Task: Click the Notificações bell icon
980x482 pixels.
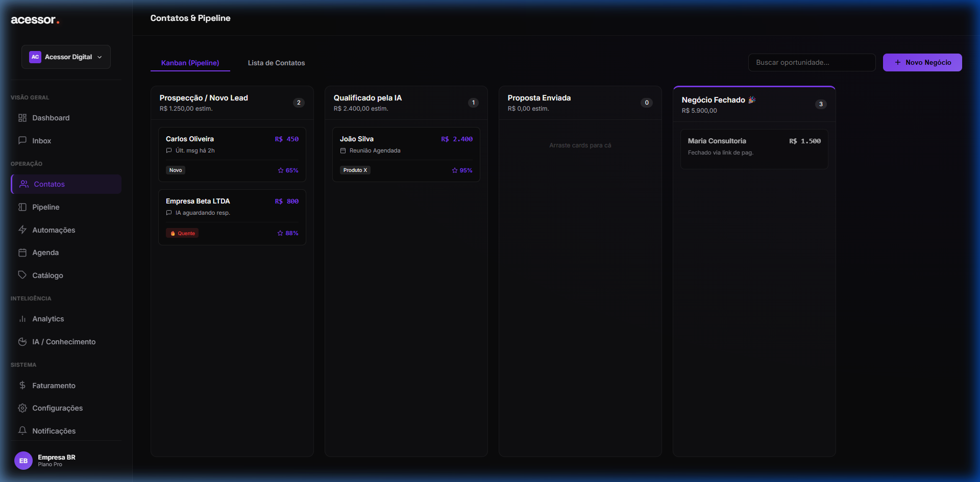Action: tap(22, 430)
